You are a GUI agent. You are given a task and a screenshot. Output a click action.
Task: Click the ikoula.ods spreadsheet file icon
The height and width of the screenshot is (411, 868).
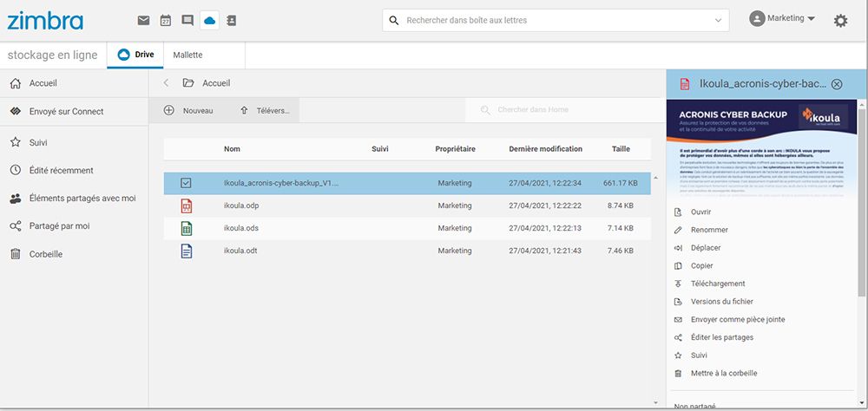pos(187,228)
